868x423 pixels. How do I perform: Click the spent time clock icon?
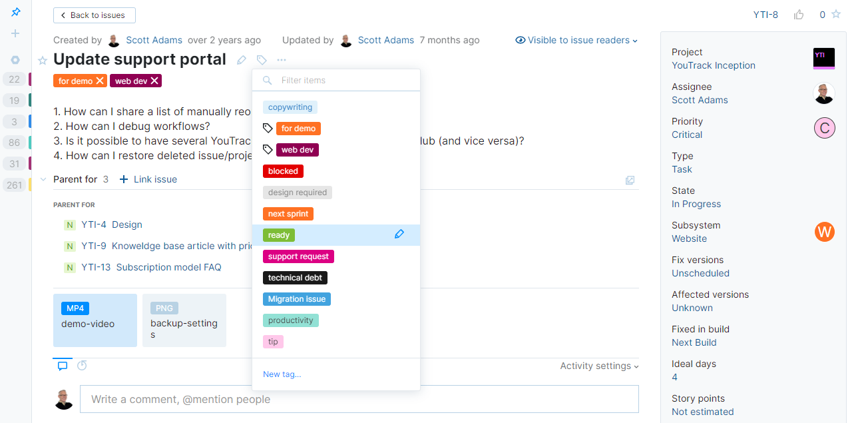[81, 365]
